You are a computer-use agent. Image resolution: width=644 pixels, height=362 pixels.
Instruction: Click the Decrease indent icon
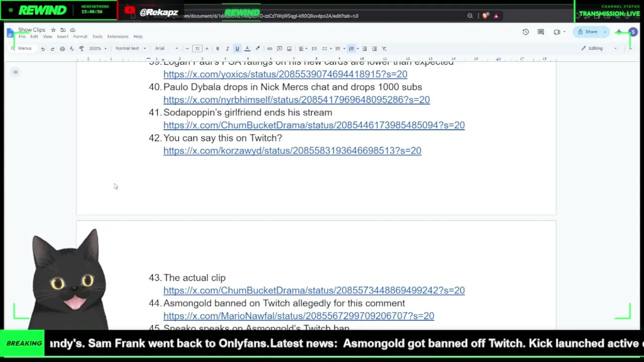click(x=365, y=49)
